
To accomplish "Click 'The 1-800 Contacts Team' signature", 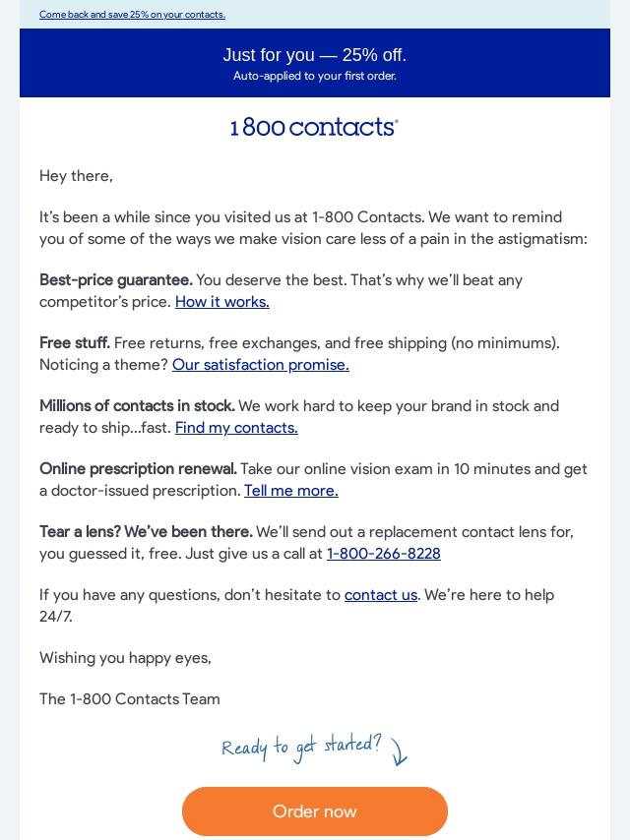I will [129, 699].
